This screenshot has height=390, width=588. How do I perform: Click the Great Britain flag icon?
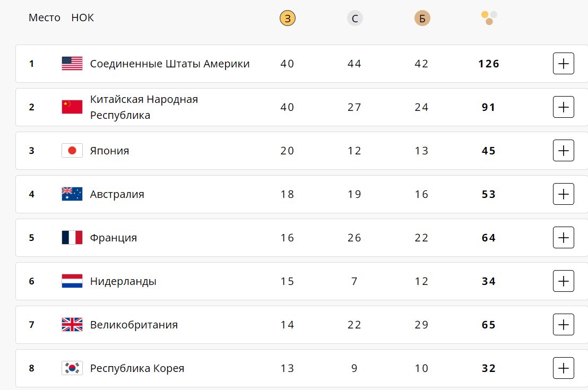72,325
